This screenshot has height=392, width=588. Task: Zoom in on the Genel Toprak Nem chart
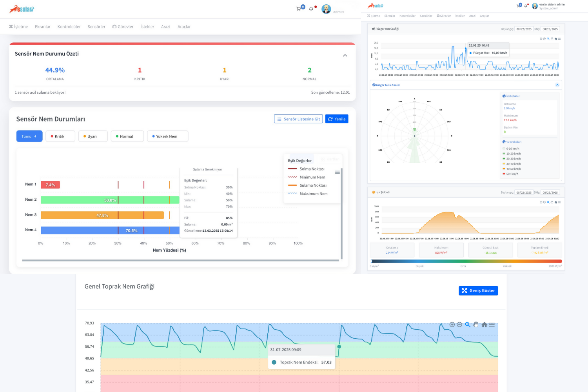pos(452,325)
